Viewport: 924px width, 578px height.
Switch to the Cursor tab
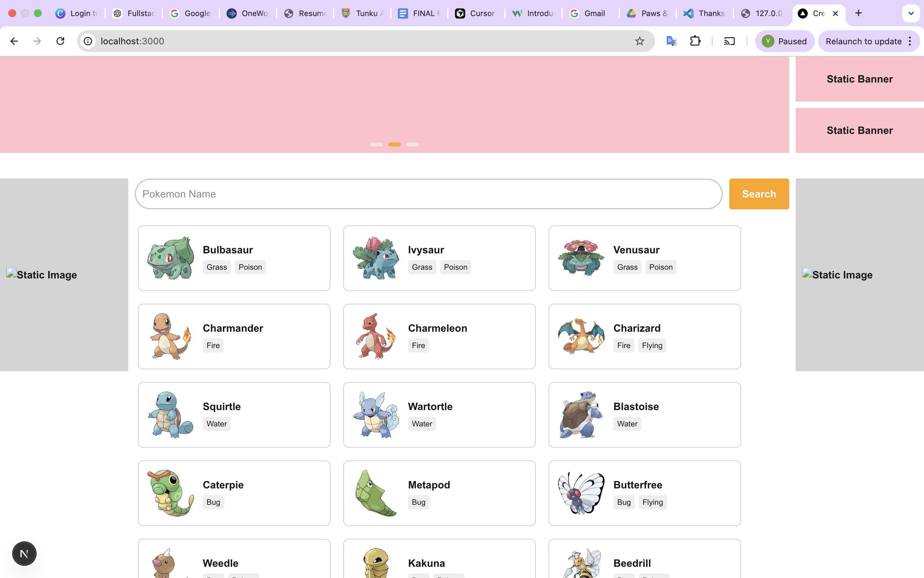(476, 13)
